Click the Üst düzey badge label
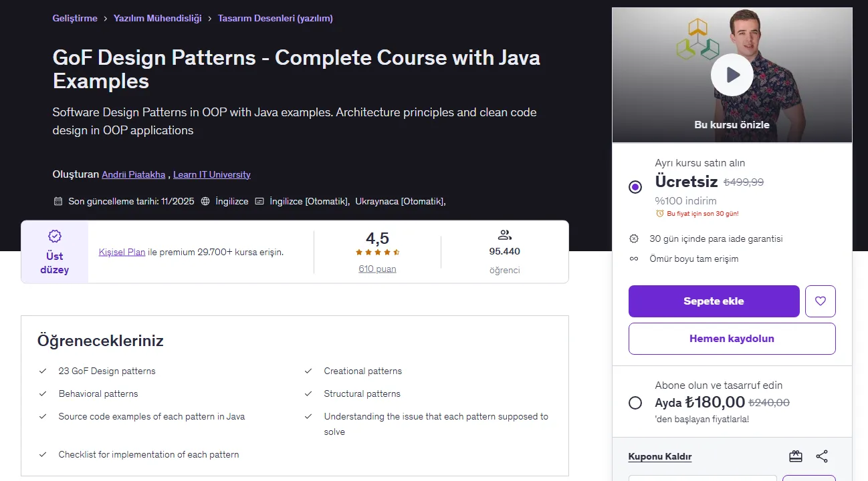 tap(55, 263)
